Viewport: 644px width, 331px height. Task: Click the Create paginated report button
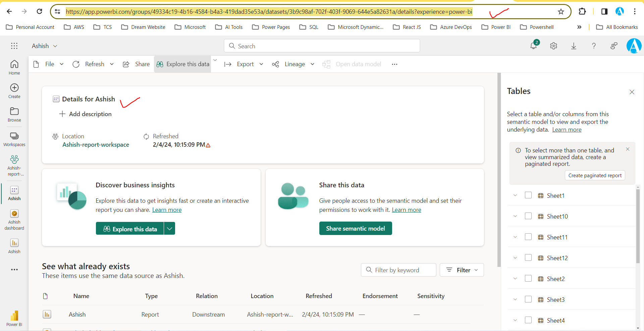point(595,175)
